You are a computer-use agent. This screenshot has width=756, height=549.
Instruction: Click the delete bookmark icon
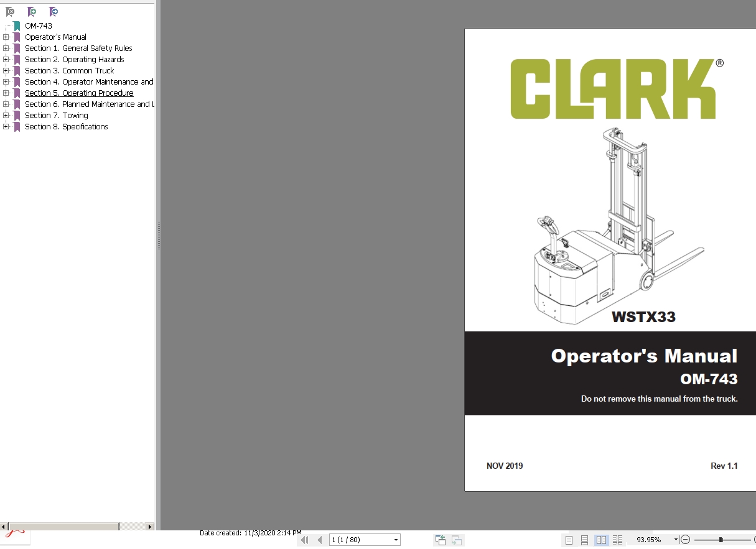(x=10, y=12)
